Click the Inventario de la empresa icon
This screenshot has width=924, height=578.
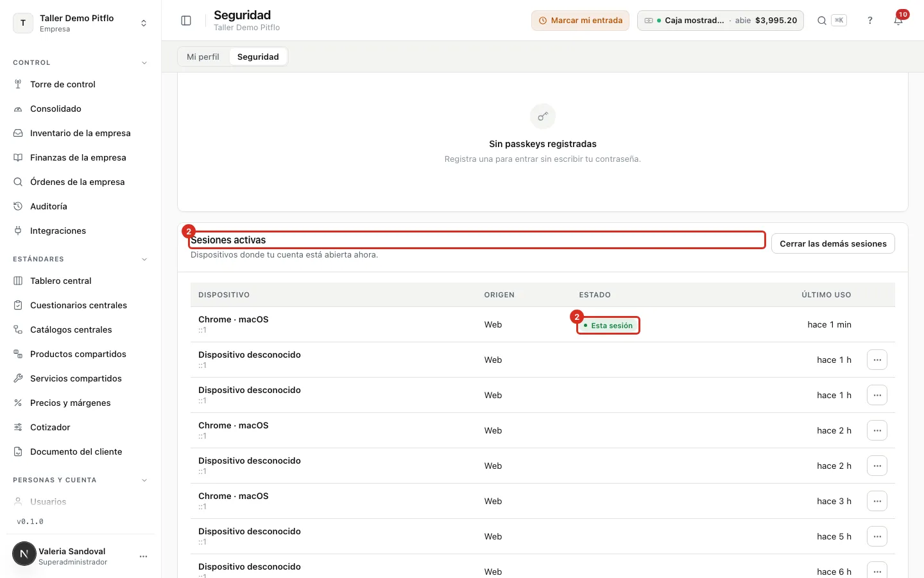(x=18, y=133)
